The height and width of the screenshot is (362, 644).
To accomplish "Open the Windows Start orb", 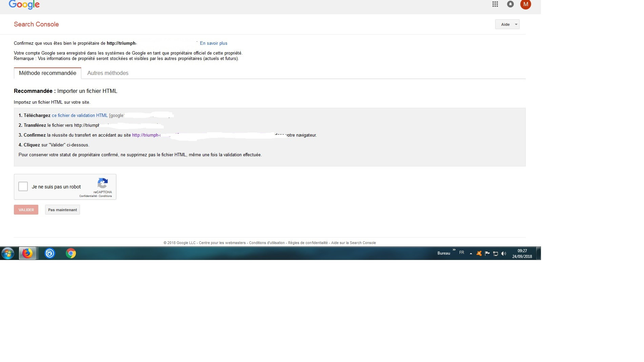I will point(8,253).
